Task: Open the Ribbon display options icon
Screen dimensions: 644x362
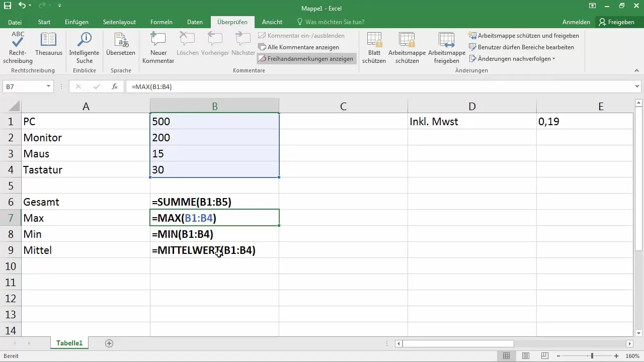Action: point(592,6)
